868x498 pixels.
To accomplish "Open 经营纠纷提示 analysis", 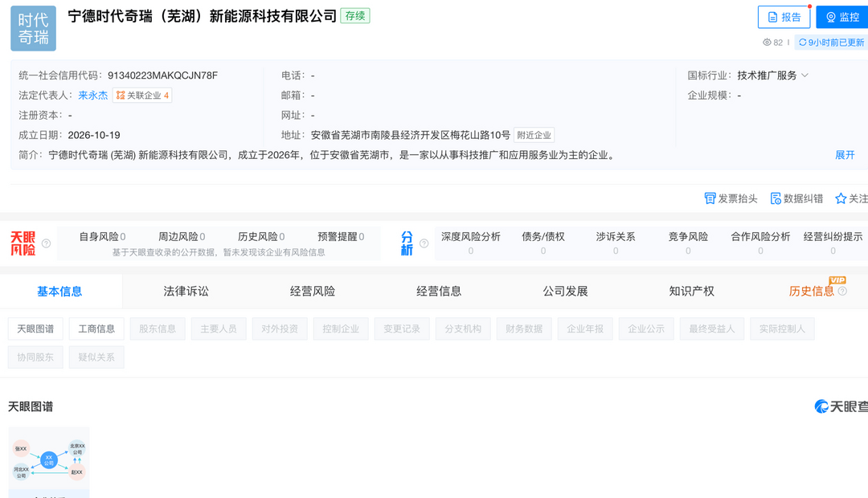I will coord(833,243).
